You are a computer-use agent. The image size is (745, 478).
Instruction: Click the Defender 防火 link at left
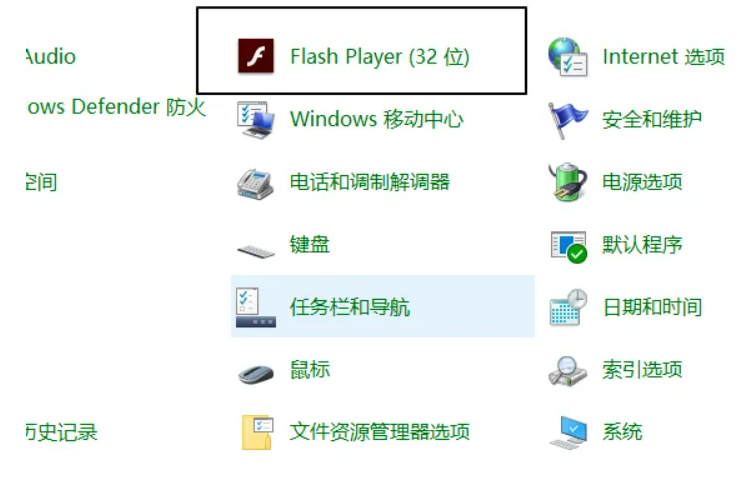coord(116,107)
